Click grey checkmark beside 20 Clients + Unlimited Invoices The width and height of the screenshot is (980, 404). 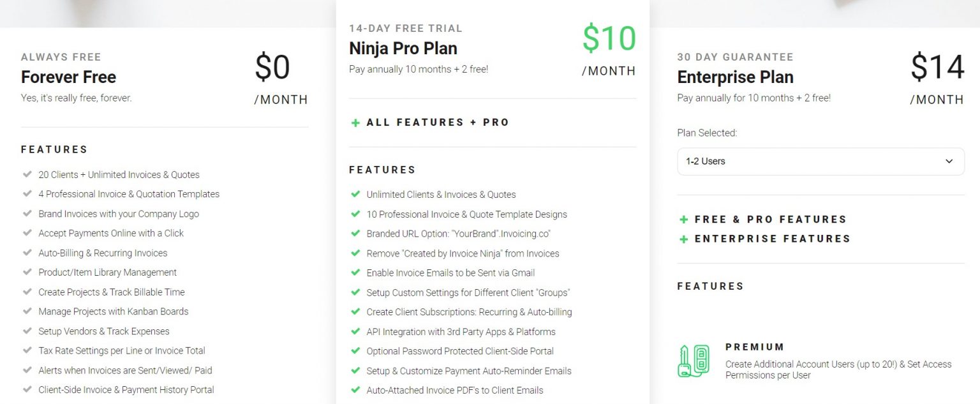pos(27,174)
